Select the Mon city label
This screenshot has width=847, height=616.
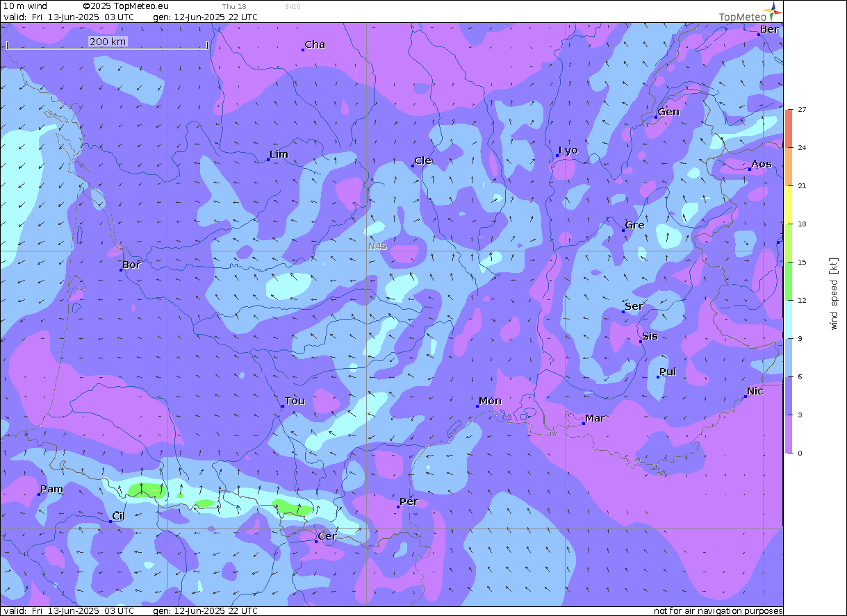[x=490, y=401]
